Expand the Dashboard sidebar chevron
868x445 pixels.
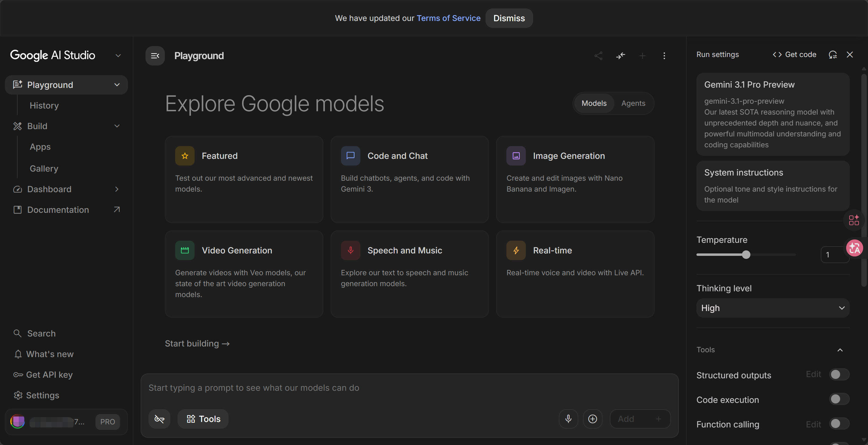tap(117, 189)
